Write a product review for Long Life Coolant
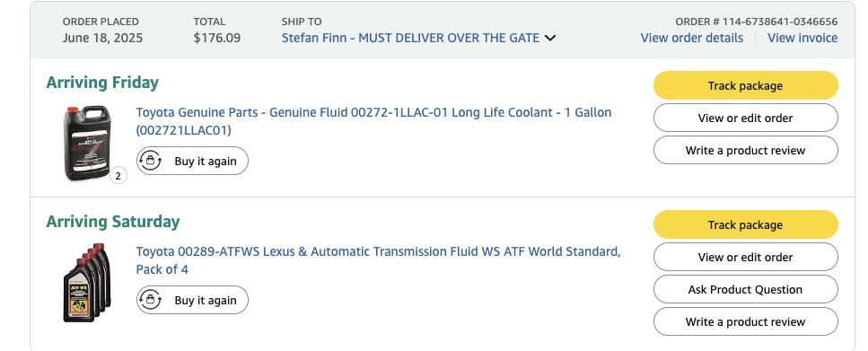Image resolution: width=868 pixels, height=351 pixels. pos(745,150)
